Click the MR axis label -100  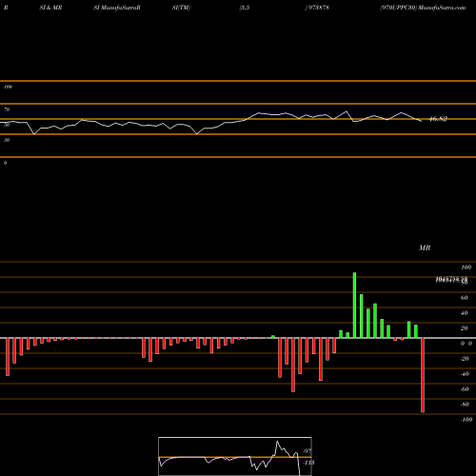466,420
